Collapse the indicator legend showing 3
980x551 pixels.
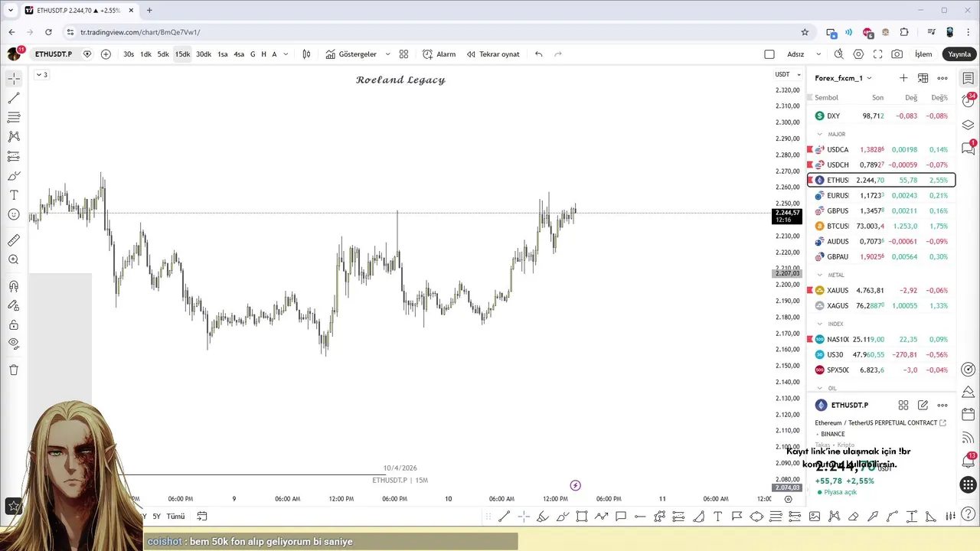tap(41, 74)
